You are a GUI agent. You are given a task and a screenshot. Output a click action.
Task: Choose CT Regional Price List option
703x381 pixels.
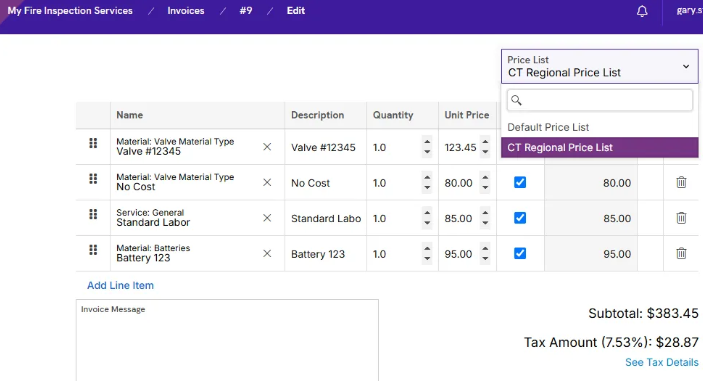[599, 147]
